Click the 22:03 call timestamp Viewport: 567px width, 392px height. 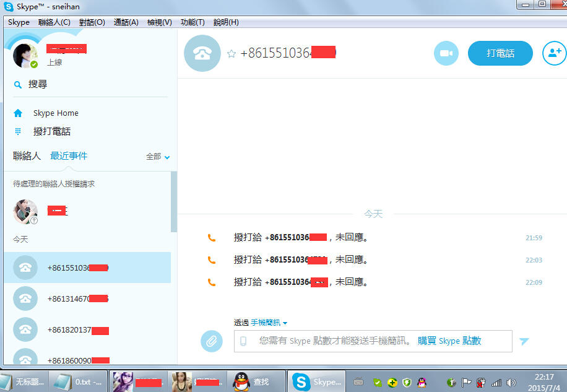click(534, 260)
